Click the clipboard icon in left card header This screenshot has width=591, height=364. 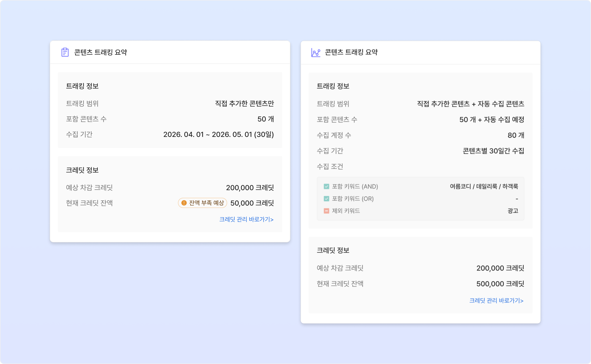coord(65,52)
